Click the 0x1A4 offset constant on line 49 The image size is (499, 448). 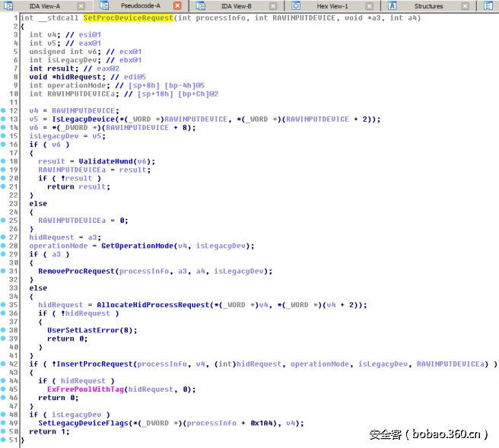pyautogui.click(x=261, y=423)
